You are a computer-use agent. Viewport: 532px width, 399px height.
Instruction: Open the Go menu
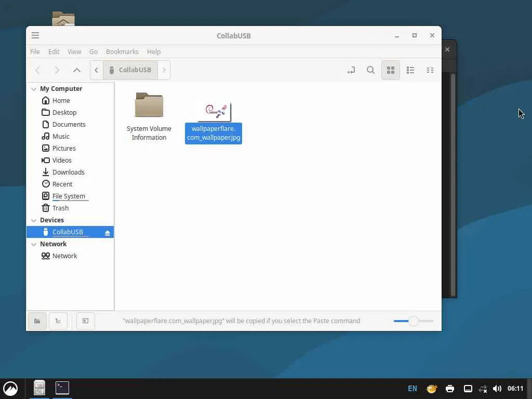pyautogui.click(x=94, y=51)
